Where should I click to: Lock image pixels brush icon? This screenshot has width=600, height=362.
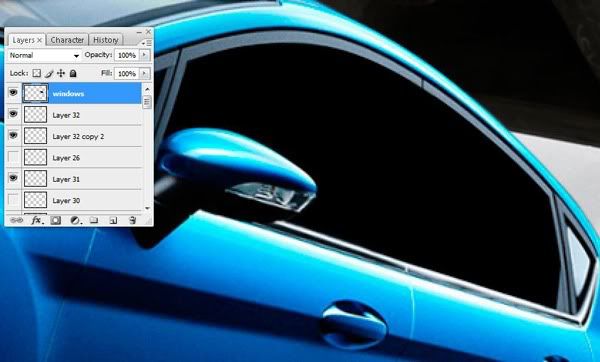(49, 73)
